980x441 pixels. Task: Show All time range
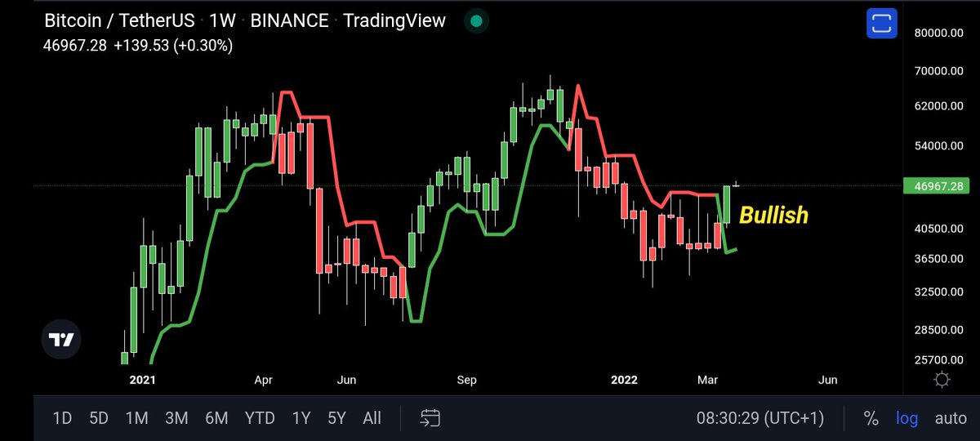[x=372, y=418]
